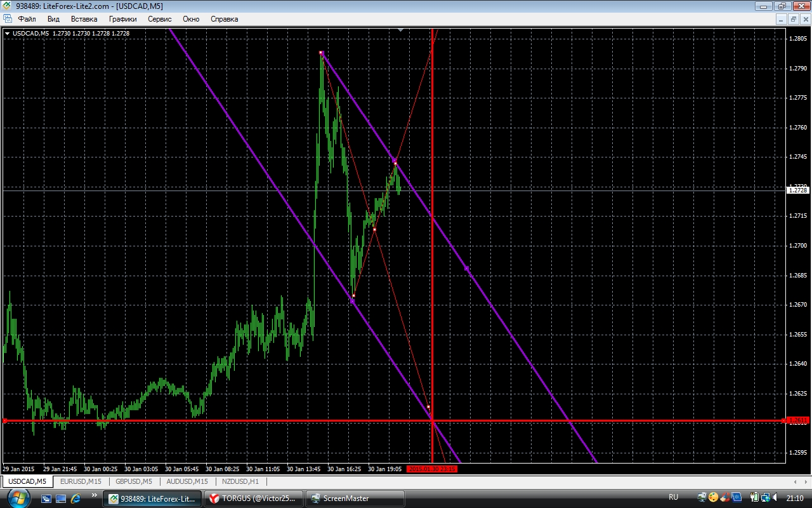Open the Файл menu
Viewport: 812px width, 508px height.
tap(27, 19)
